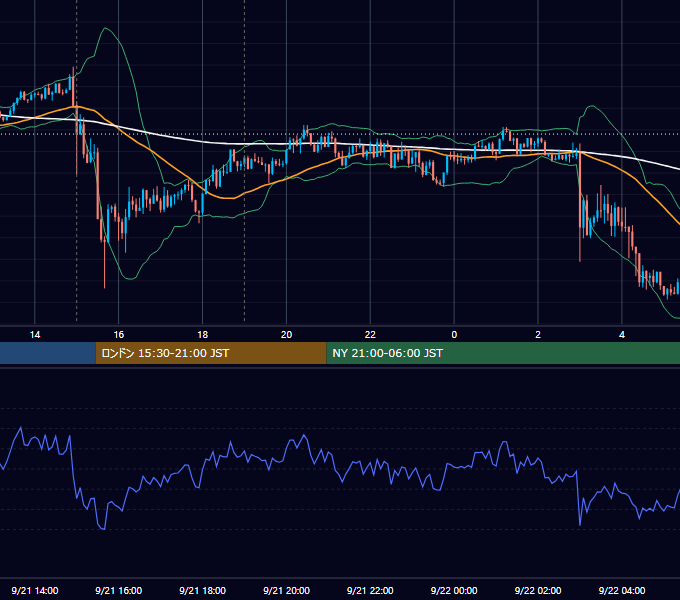Click the hour label 4 on upper axis

[x=622, y=335]
